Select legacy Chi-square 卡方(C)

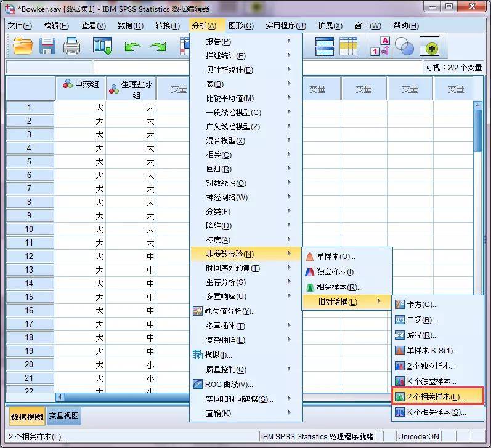pyautogui.click(x=437, y=305)
